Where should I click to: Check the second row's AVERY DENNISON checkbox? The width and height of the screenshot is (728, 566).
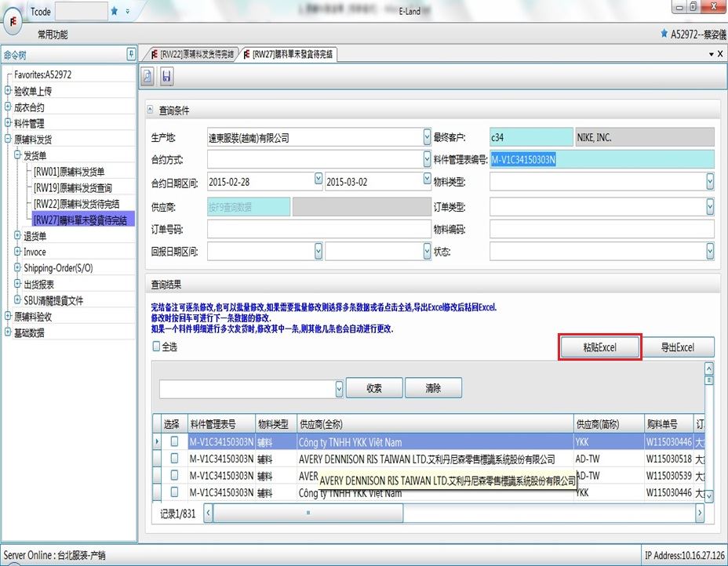point(175,459)
